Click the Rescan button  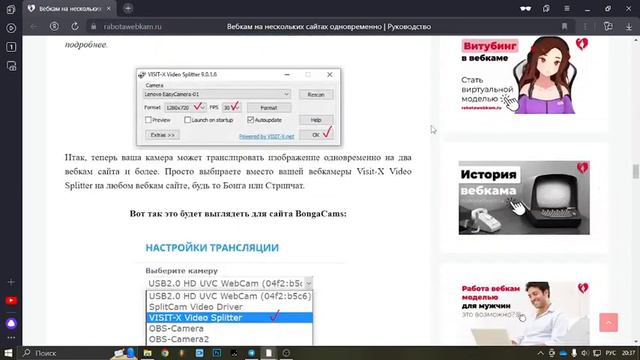click(x=316, y=94)
